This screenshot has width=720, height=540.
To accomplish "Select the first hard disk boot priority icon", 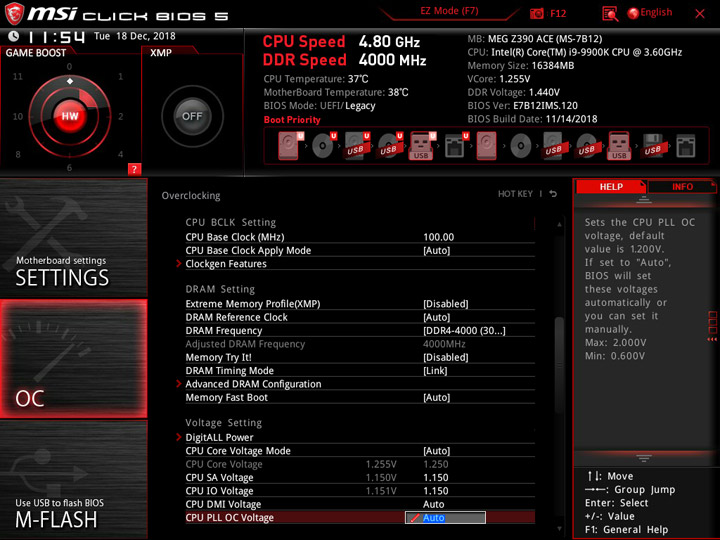I will point(288,146).
